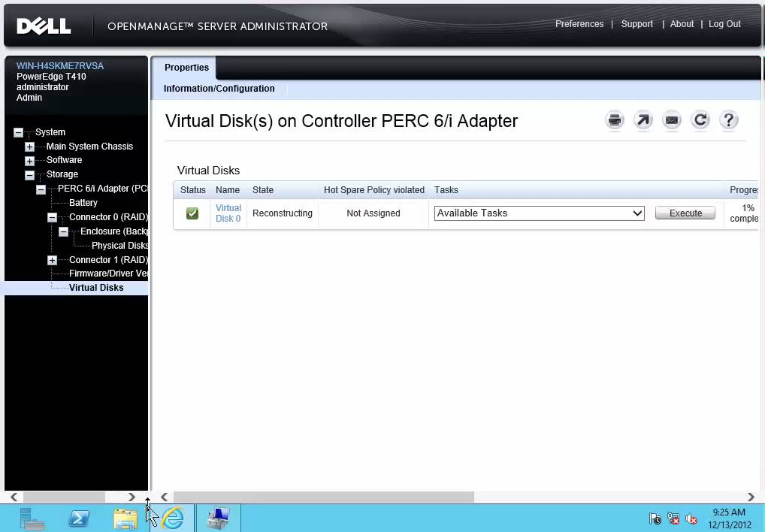
Task: Click the Print icon button
Action: pyautogui.click(x=615, y=120)
